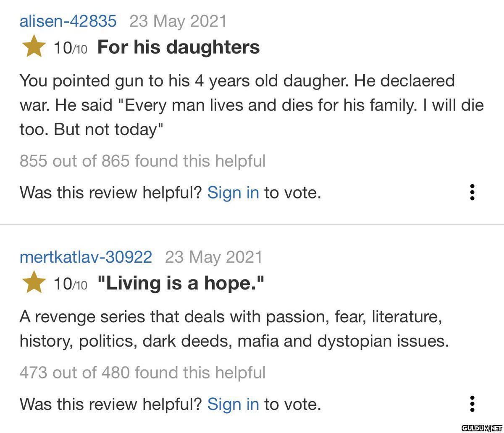Open the "Living is a hope." review title
Image resolution: width=504 pixels, height=433 pixels.
point(181,283)
